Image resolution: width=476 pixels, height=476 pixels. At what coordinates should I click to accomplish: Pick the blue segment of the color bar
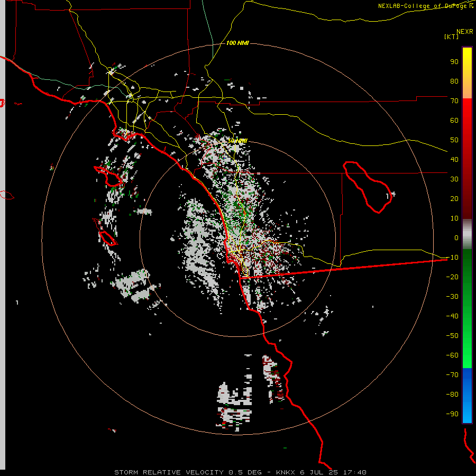click(x=467, y=395)
